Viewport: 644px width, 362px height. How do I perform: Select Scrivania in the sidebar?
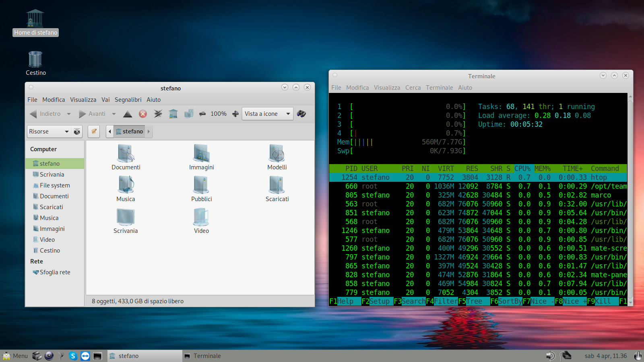tap(55, 175)
